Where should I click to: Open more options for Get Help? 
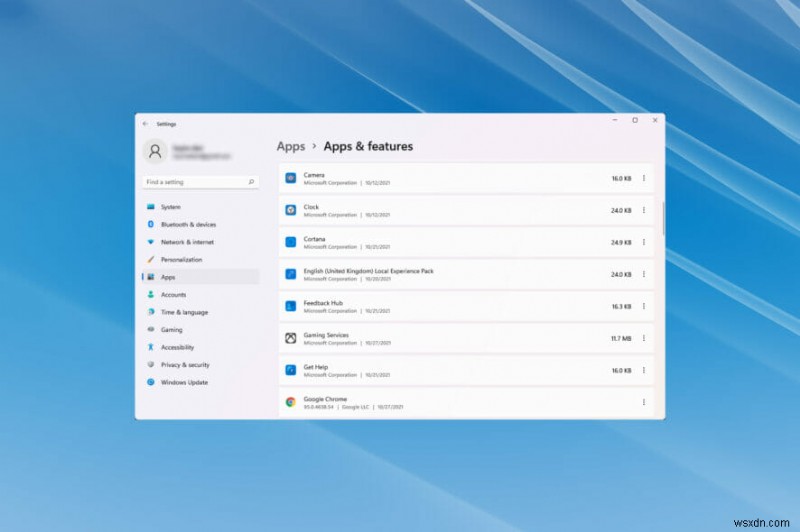coord(644,370)
